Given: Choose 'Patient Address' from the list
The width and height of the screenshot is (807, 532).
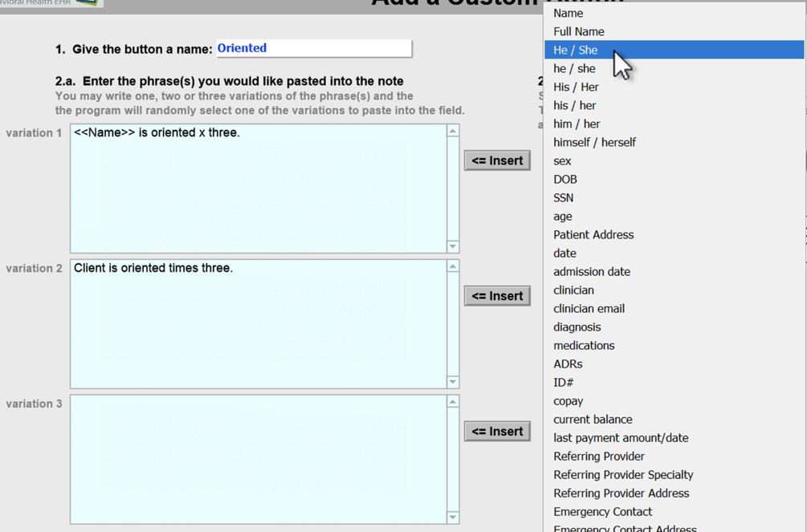Looking at the screenshot, I should 593,234.
